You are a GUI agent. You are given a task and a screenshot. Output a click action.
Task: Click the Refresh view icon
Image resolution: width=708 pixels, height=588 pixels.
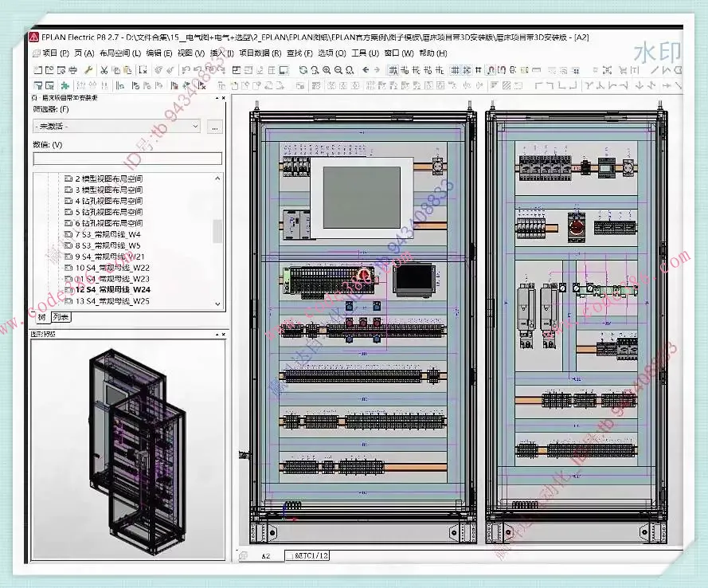click(303, 70)
